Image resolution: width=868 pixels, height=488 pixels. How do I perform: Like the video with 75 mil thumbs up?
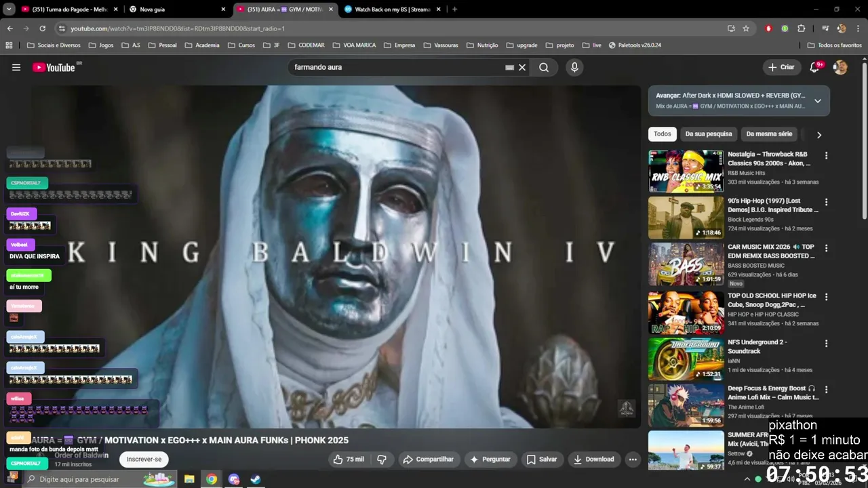349,459
